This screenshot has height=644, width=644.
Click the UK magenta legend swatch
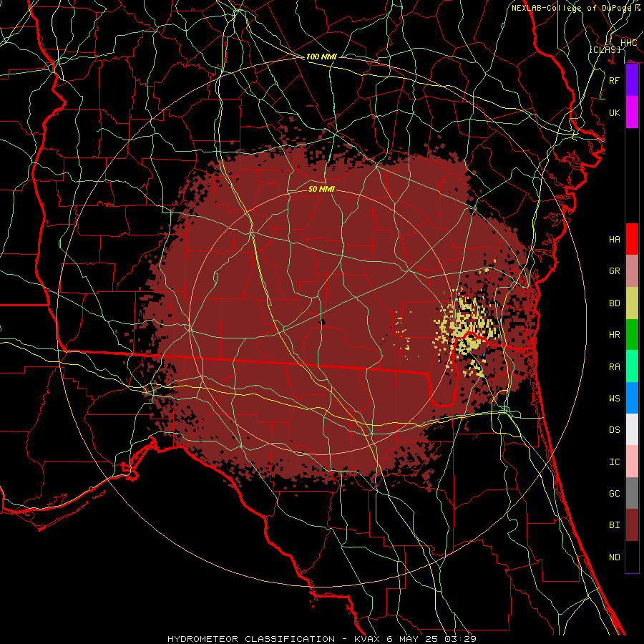[x=632, y=112]
